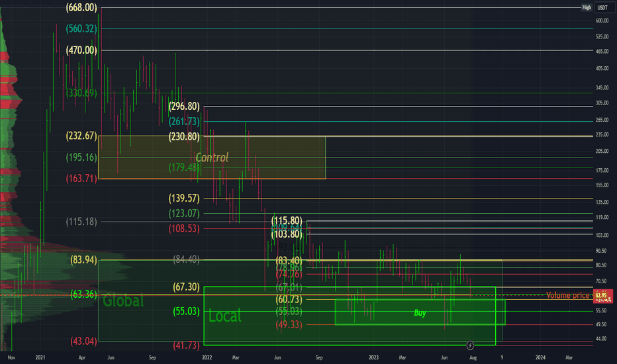The width and height of the screenshot is (617, 364).
Task: Click the Apr time axis label
Action: pos(82,357)
